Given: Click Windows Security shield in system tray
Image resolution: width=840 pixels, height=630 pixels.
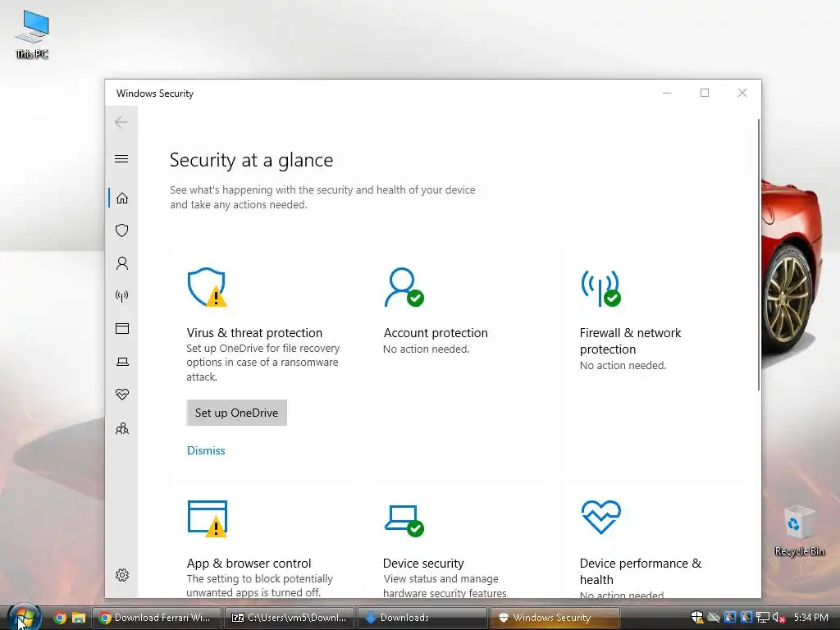Looking at the screenshot, I should pyautogui.click(x=697, y=618).
